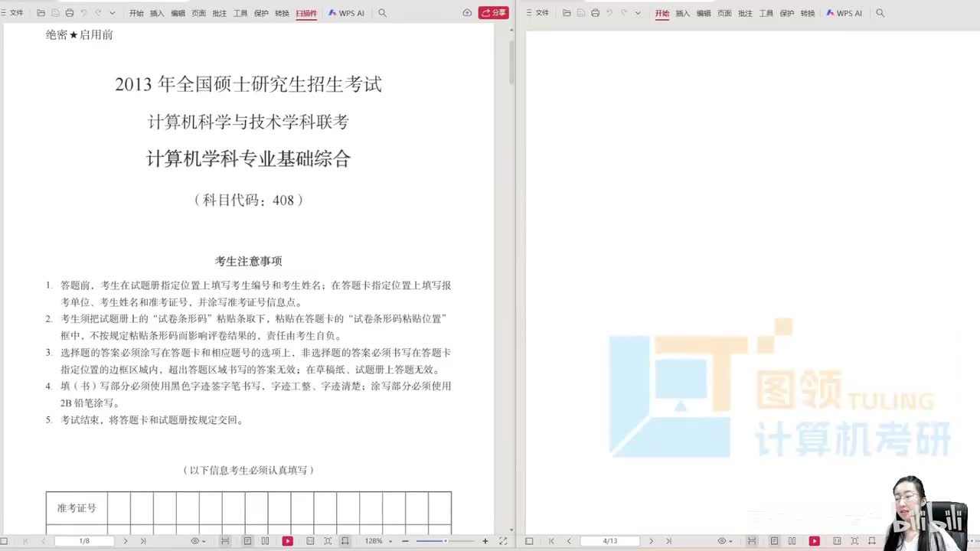Click page number field showing 1/8
The height and width of the screenshot is (551, 980).
pyautogui.click(x=84, y=541)
